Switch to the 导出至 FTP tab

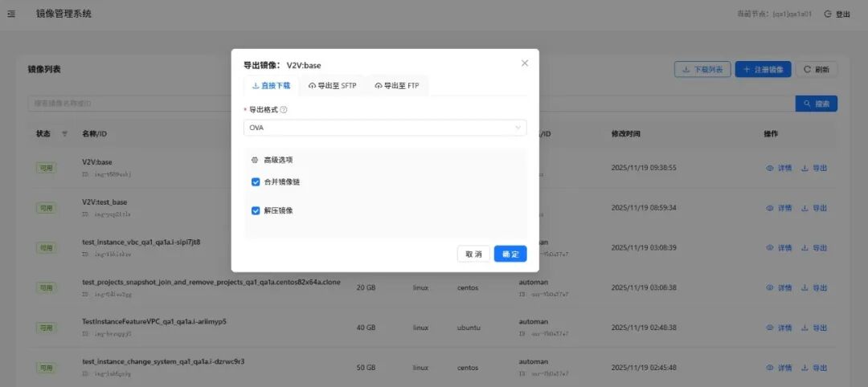396,85
